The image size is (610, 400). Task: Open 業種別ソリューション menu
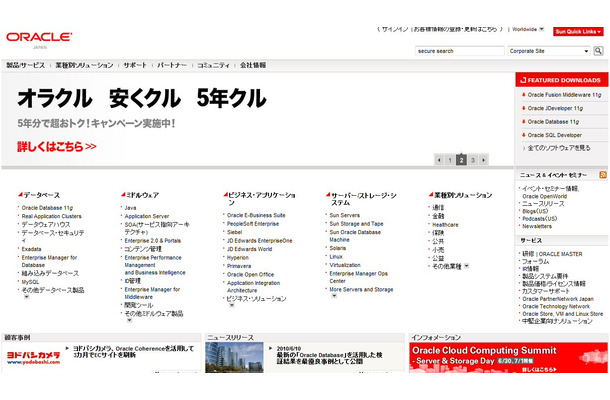pyautogui.click(x=84, y=65)
